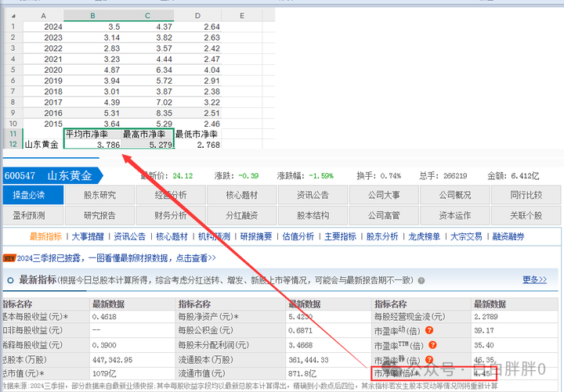The image size is (564, 392).
Task: Jump to 股东分析 section
Action: (382, 236)
